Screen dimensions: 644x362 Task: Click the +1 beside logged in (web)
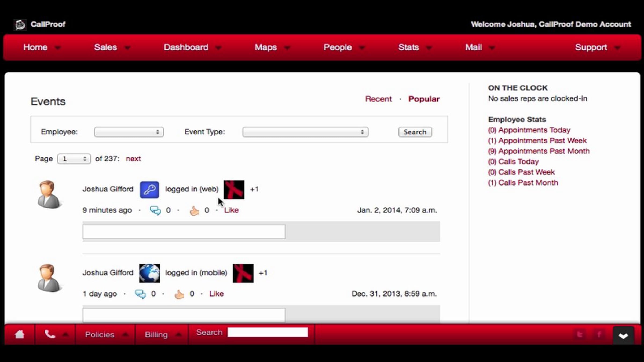click(x=254, y=189)
